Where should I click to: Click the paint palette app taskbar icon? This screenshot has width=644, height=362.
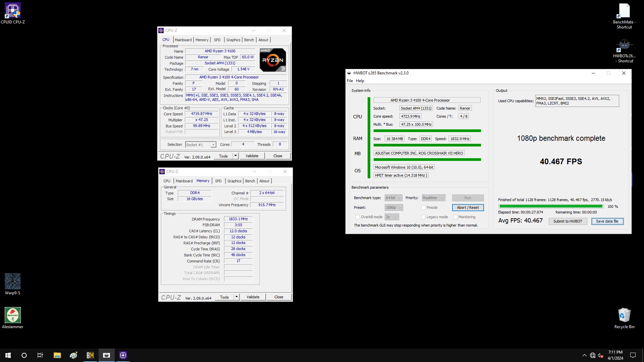(x=73, y=355)
